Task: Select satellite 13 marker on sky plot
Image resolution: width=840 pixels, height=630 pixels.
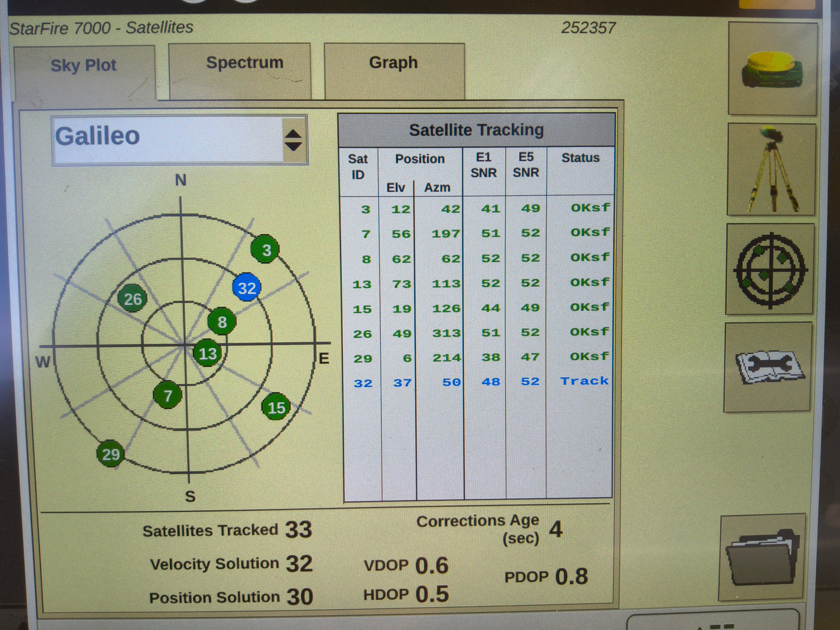Action: point(208,353)
